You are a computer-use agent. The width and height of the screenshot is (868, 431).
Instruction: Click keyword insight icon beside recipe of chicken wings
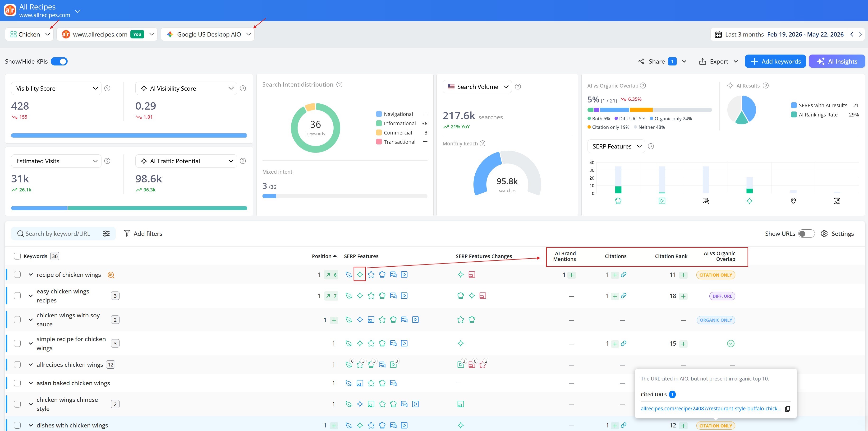[111, 275]
